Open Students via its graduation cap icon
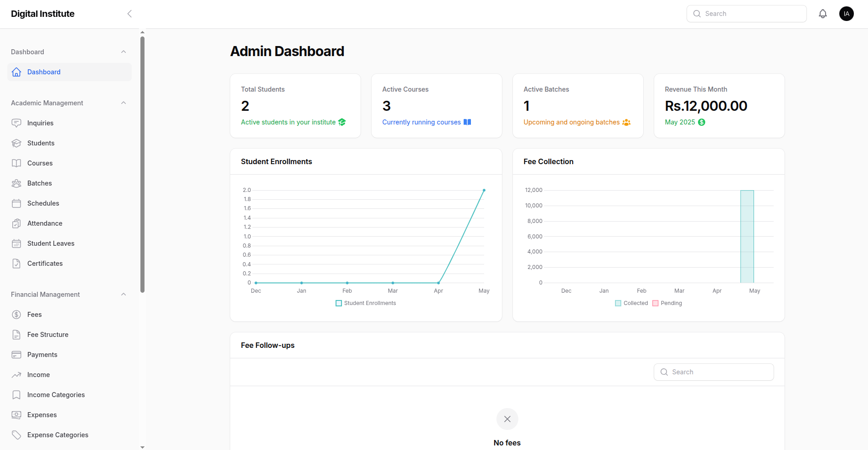 click(16, 143)
